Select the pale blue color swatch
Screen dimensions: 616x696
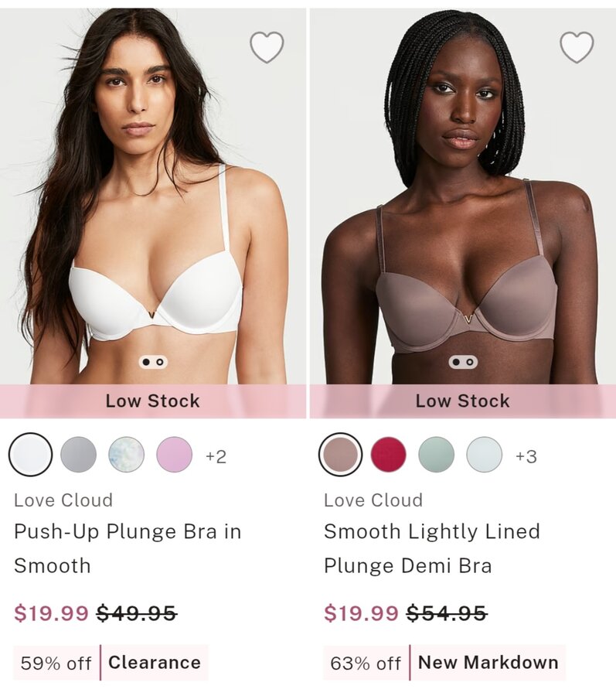[x=485, y=455]
